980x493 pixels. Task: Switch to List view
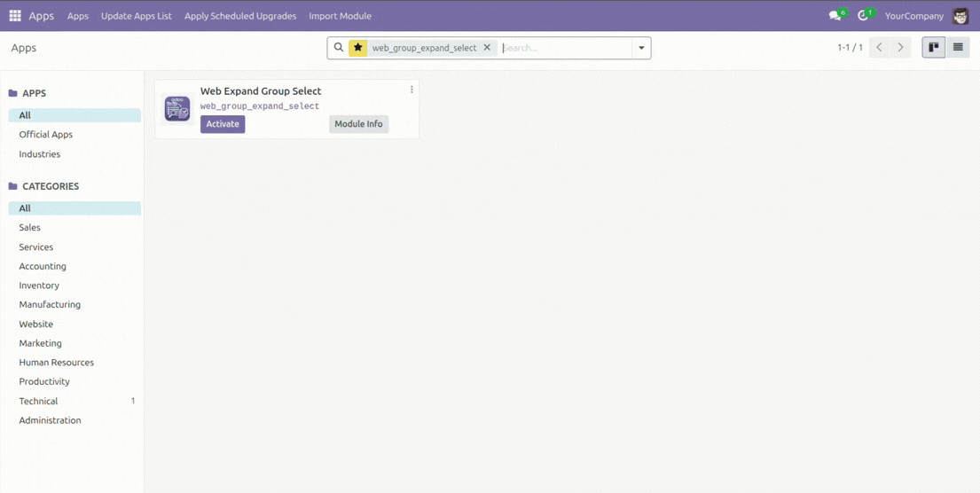[958, 48]
